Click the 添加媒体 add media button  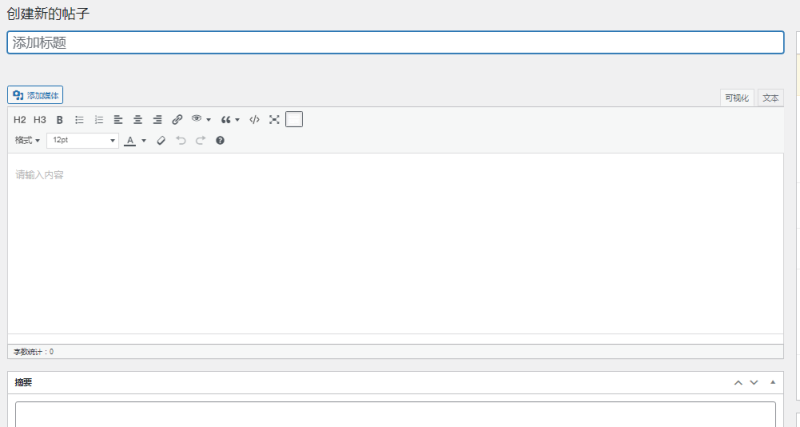coord(35,95)
